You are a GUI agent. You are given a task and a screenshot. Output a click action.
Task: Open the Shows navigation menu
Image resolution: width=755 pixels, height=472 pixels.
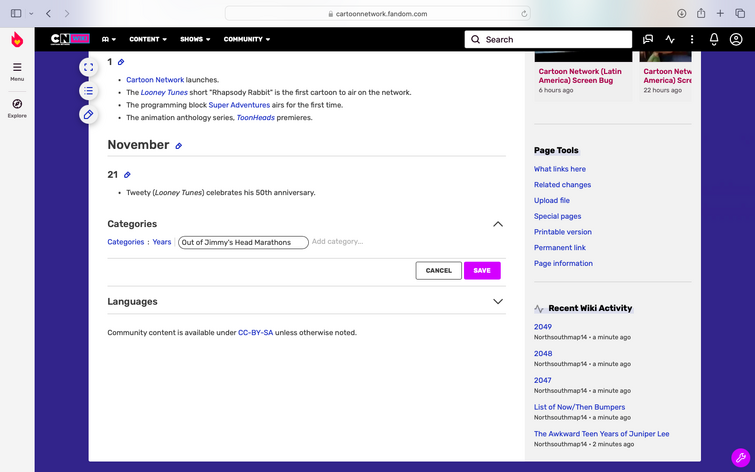coord(195,39)
